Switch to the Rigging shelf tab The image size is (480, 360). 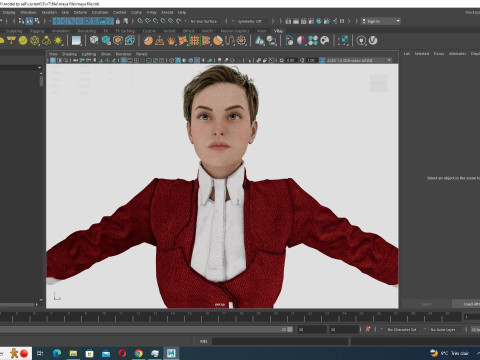pos(37,31)
